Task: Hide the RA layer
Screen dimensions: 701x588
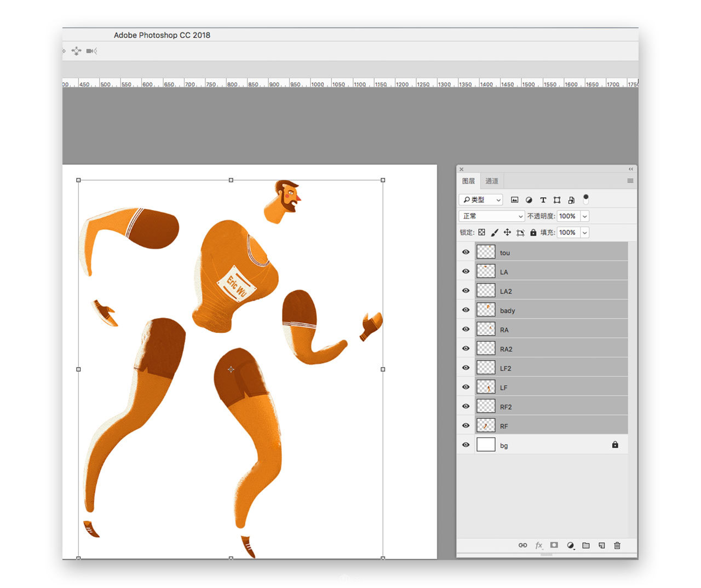Action: (x=466, y=330)
